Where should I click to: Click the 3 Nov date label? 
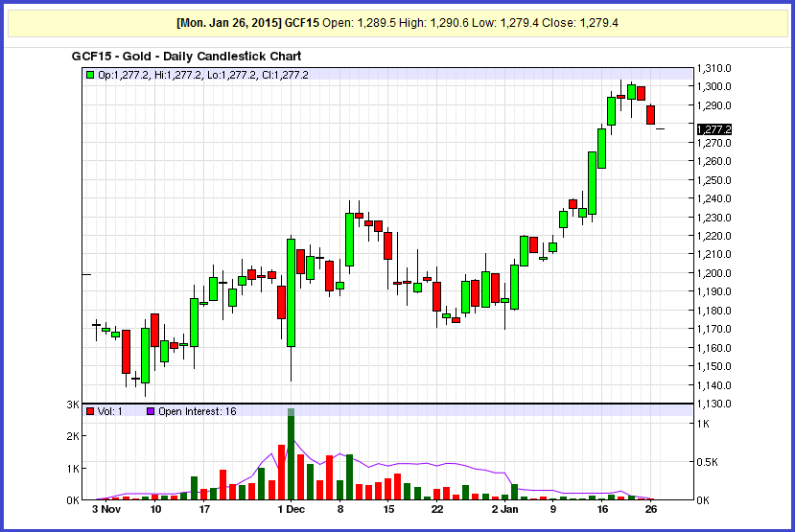pos(106,509)
